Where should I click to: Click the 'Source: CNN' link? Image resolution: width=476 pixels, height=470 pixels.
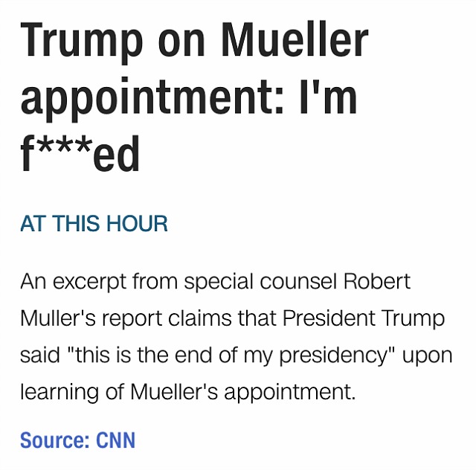pyautogui.click(x=77, y=440)
